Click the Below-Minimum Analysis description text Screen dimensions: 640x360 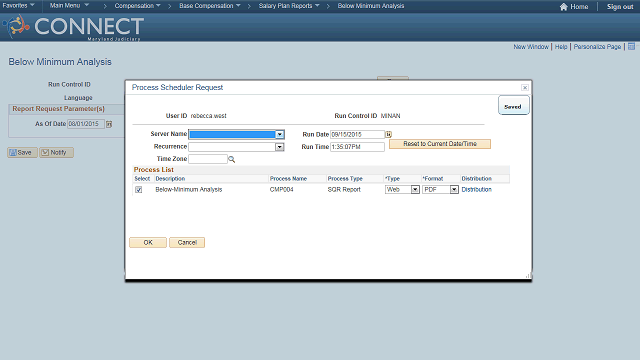189,190
